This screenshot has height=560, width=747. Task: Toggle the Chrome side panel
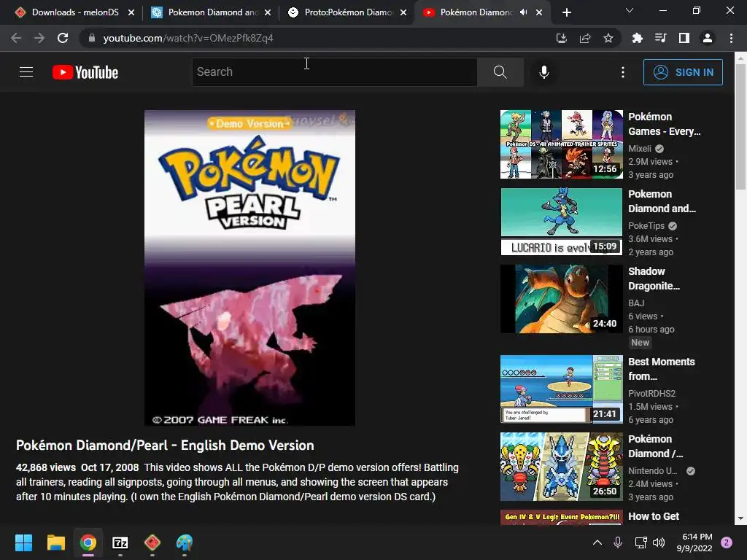[684, 38]
